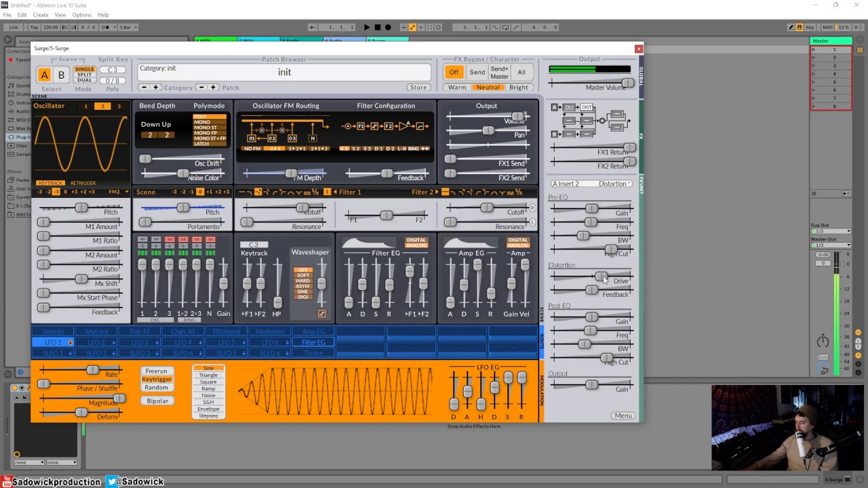Open the View menu
868x488 pixels.
tap(60, 15)
